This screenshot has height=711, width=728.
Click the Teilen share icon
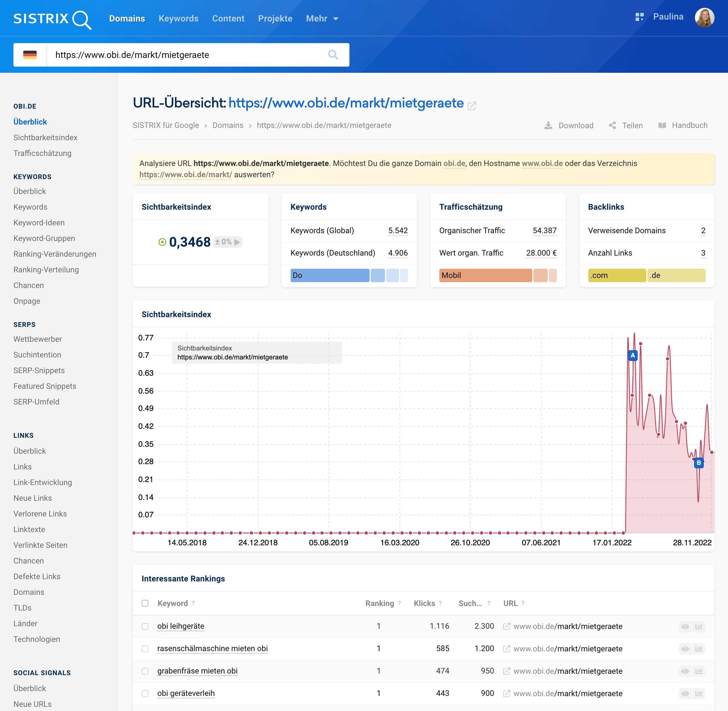(613, 125)
